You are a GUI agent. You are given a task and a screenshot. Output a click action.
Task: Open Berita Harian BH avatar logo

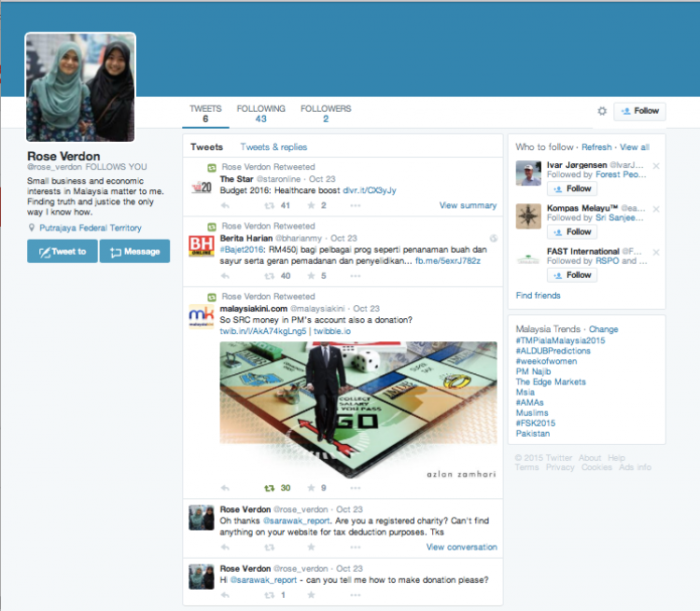click(202, 246)
